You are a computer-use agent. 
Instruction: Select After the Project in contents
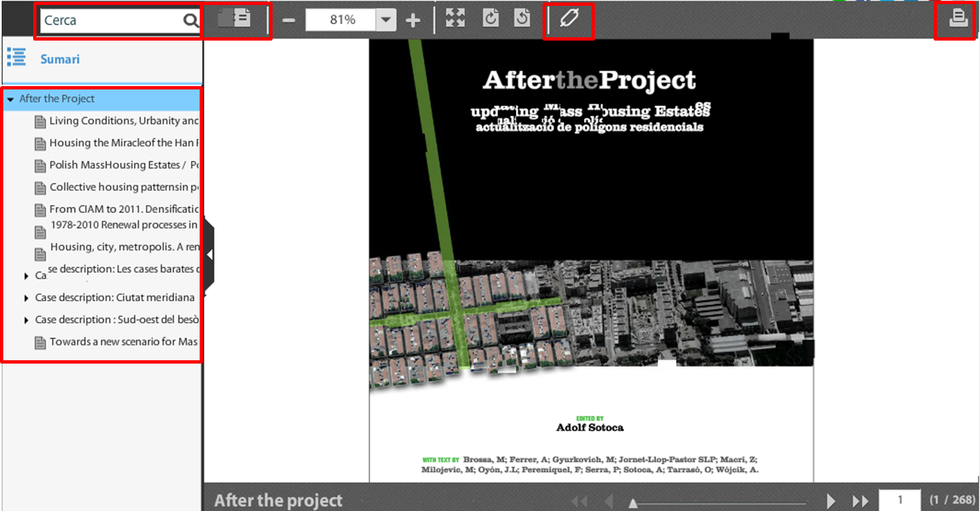click(57, 99)
